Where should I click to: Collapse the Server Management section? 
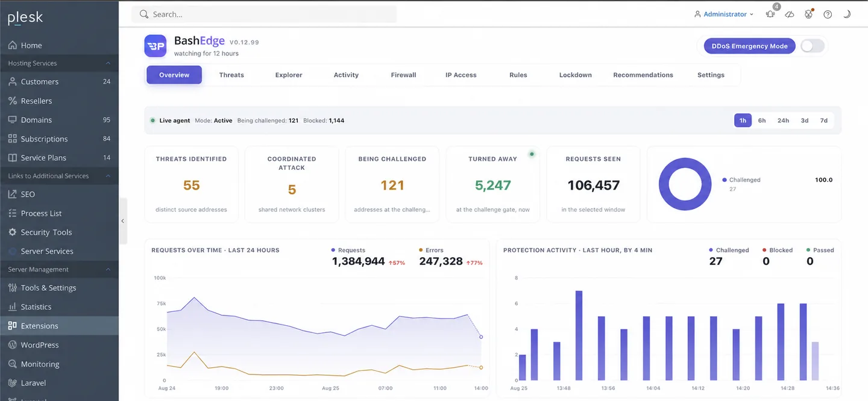pyautogui.click(x=108, y=270)
